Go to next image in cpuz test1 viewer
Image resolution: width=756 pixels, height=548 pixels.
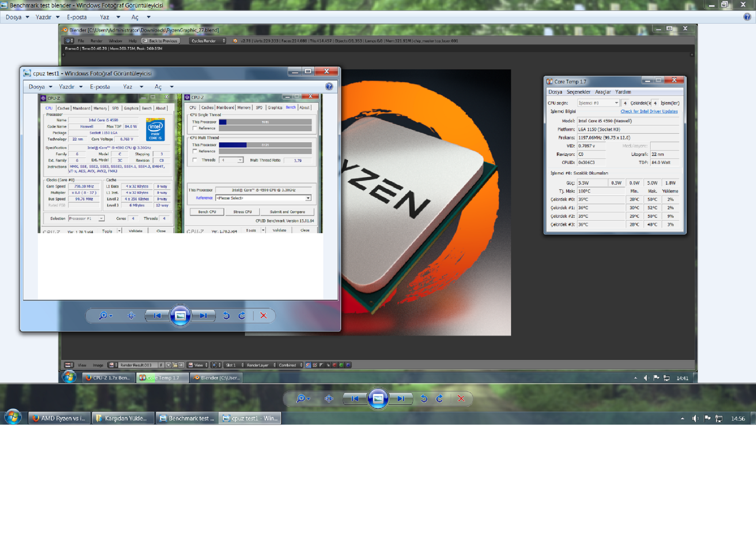(203, 316)
